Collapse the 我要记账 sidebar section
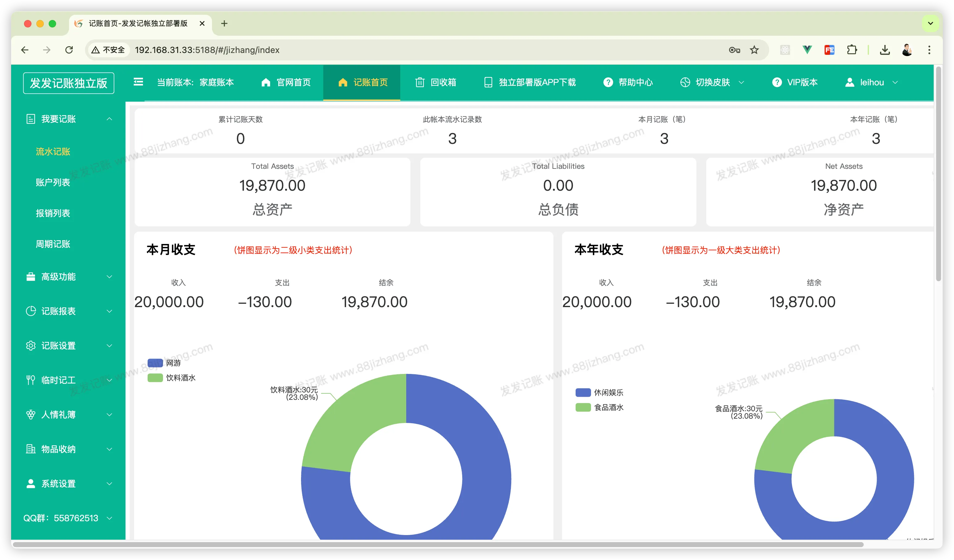 [x=109, y=119]
